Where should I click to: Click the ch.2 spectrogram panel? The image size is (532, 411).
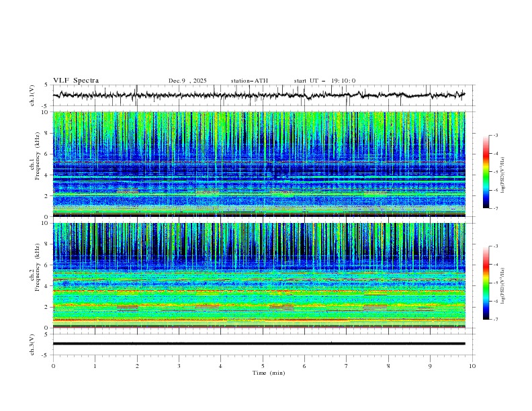coord(259,275)
